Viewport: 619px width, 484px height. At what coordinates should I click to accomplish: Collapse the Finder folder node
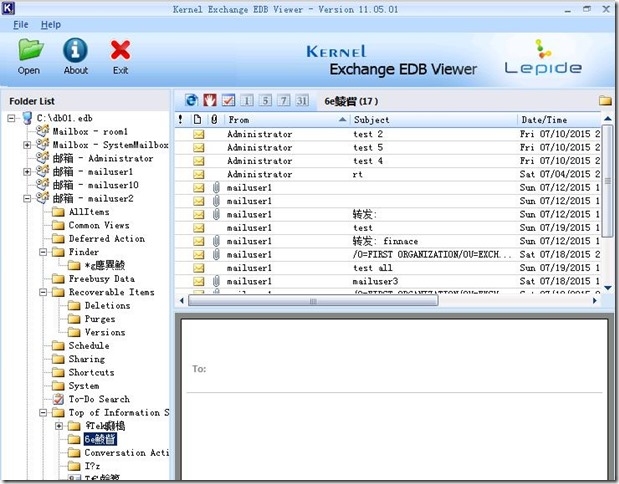pos(43,252)
